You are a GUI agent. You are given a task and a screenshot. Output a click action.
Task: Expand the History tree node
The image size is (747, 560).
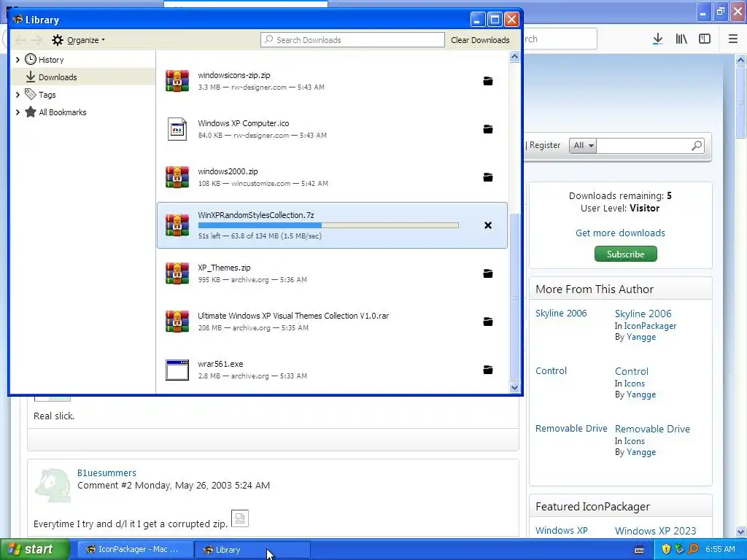tap(18, 60)
